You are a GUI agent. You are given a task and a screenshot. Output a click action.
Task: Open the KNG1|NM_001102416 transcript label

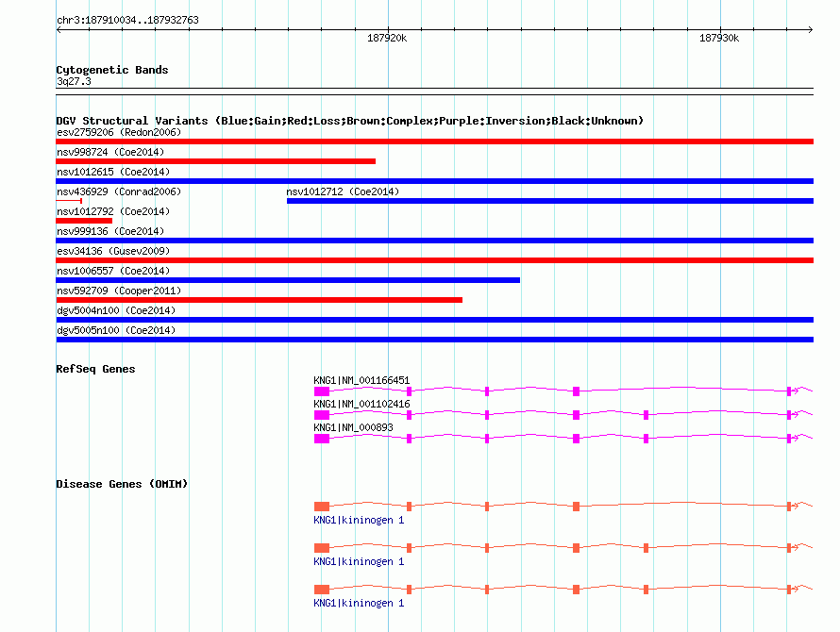tap(361, 404)
